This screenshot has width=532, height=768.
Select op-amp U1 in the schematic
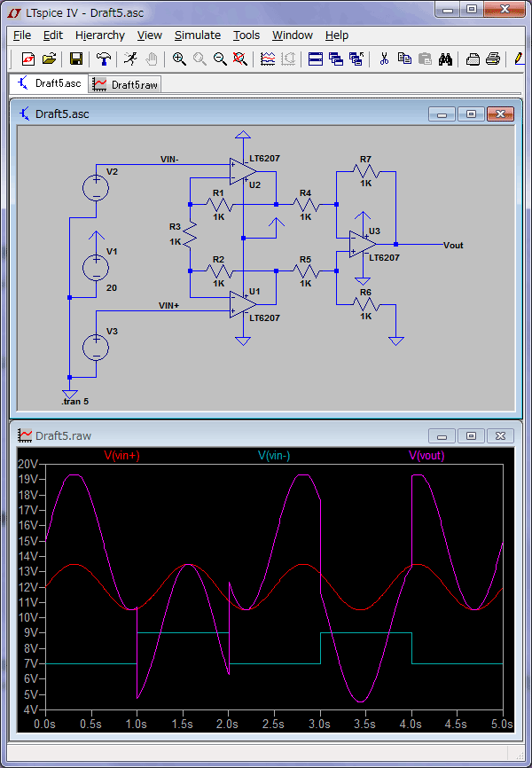click(243, 305)
